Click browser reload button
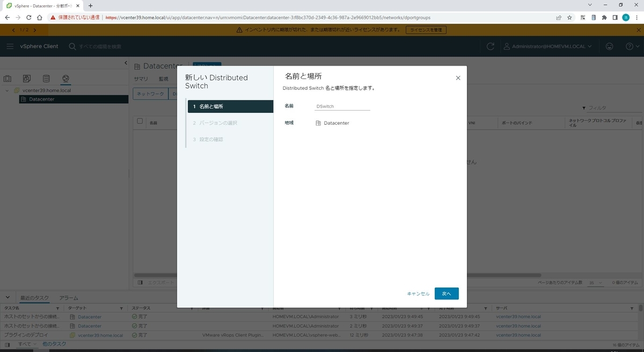 click(28, 17)
